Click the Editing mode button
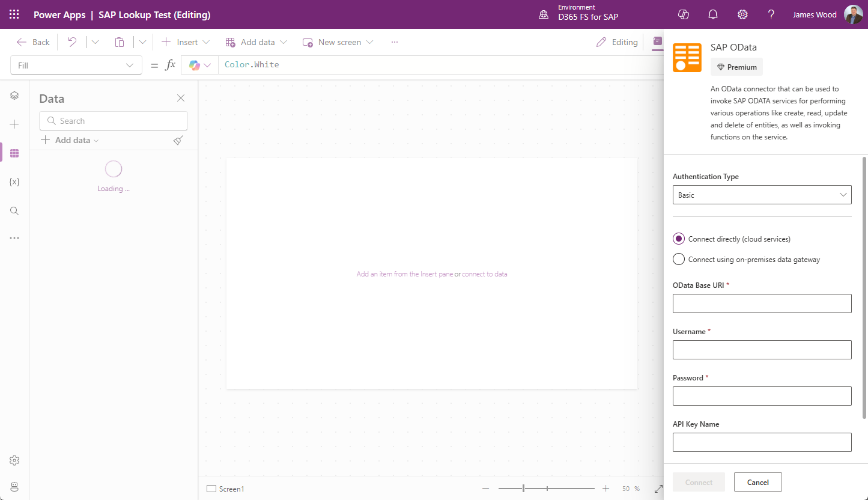This screenshot has height=500, width=868. coord(616,42)
